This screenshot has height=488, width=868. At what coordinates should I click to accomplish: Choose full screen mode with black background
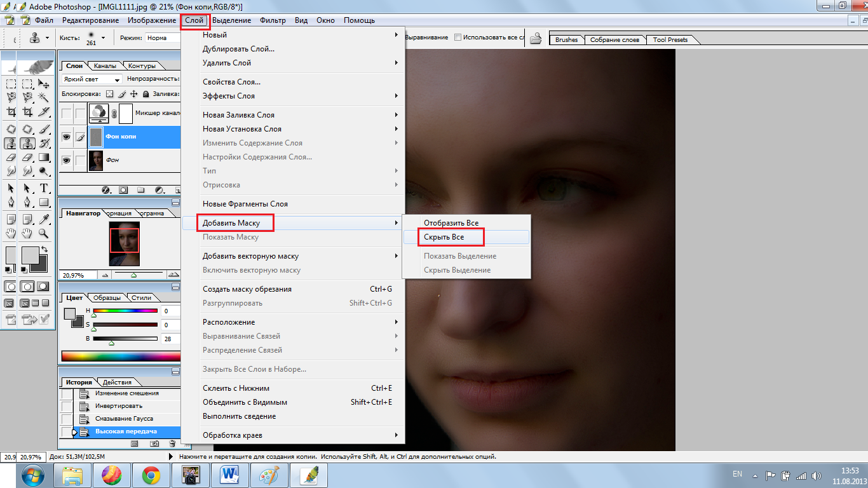click(44, 304)
